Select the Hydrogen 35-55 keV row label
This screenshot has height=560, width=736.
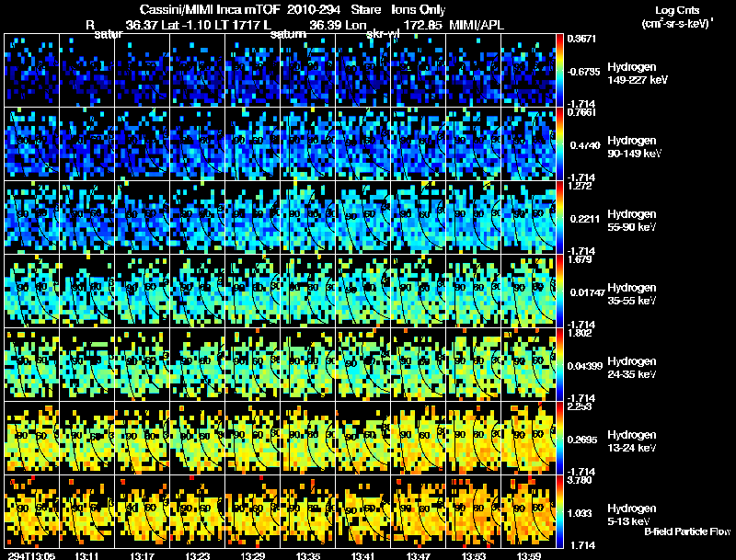(x=632, y=294)
